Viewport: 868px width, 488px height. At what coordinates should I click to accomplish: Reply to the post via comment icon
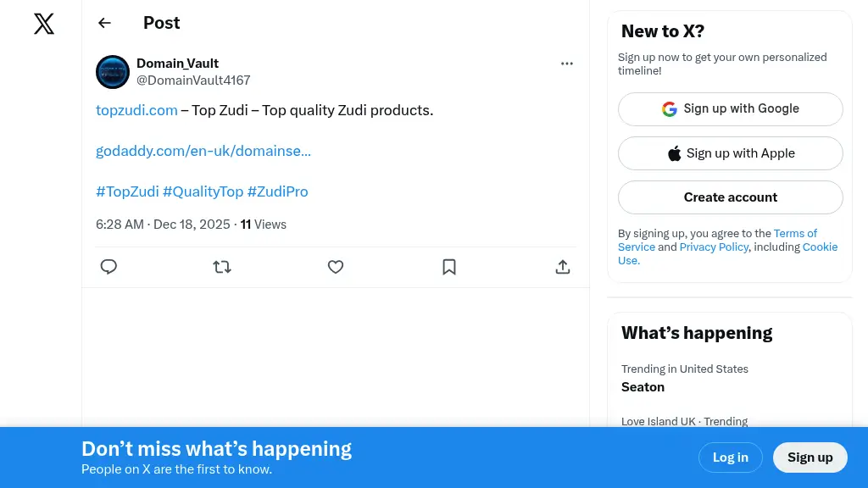tap(108, 267)
